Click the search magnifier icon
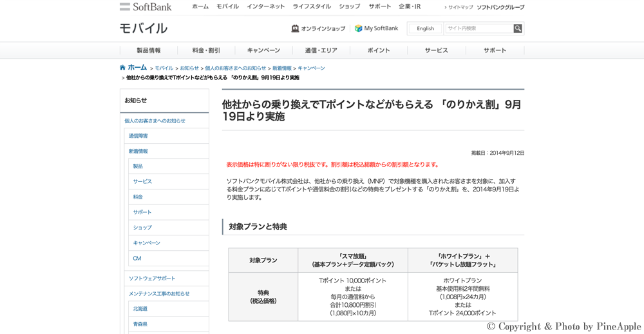Image resolution: width=644 pixels, height=334 pixels. pyautogui.click(x=518, y=28)
